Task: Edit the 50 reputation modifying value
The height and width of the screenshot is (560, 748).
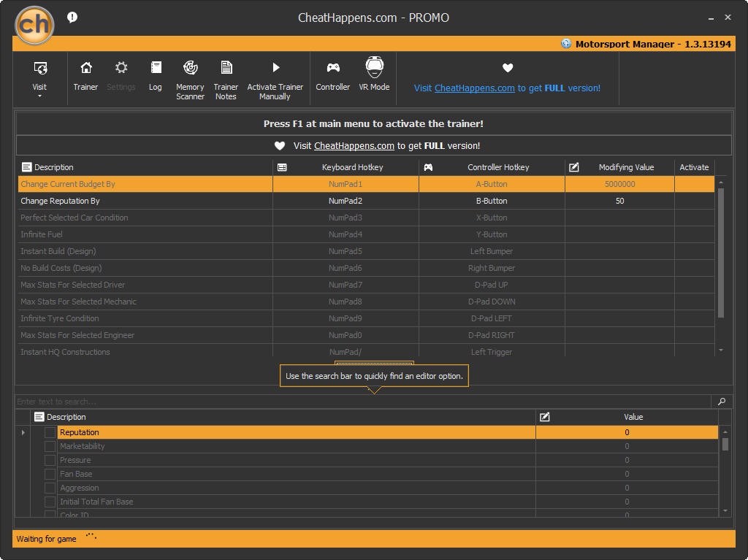Action: [619, 201]
